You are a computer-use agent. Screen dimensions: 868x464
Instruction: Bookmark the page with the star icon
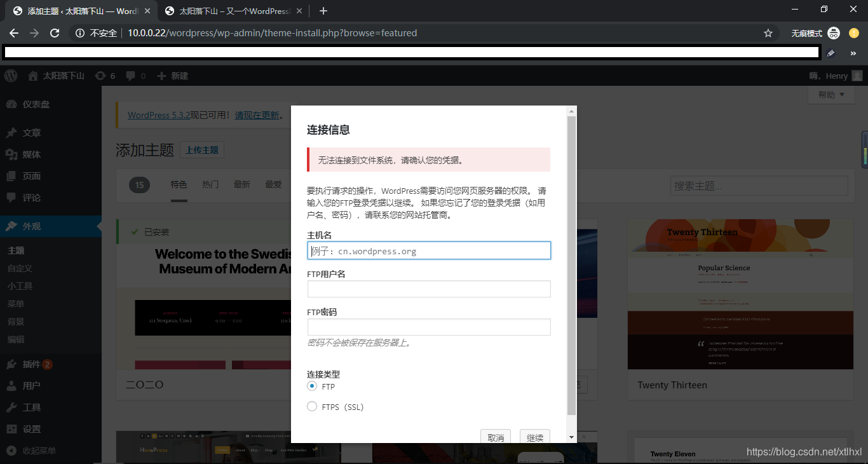pyautogui.click(x=768, y=33)
